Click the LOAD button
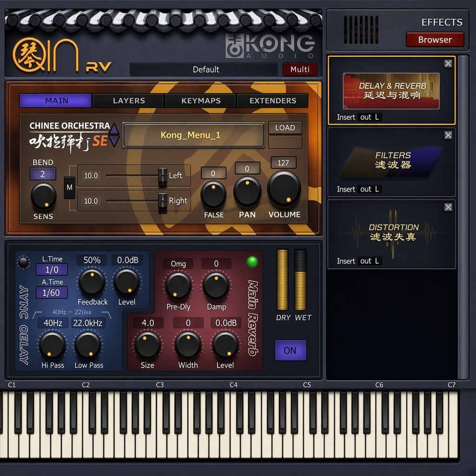The image size is (476, 476). click(x=285, y=128)
